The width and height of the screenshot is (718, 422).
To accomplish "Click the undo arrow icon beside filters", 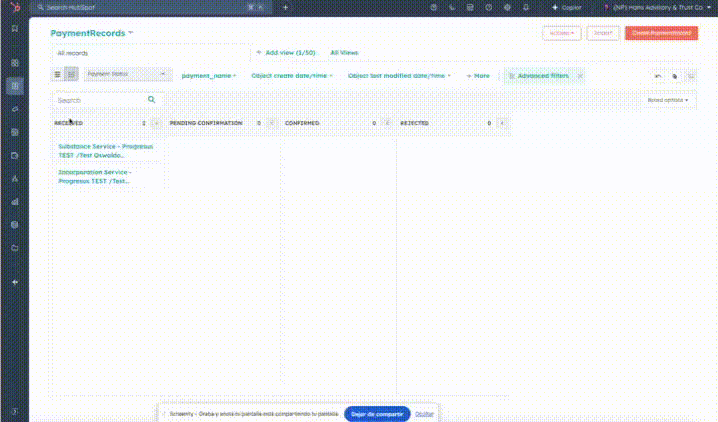I will click(x=658, y=75).
